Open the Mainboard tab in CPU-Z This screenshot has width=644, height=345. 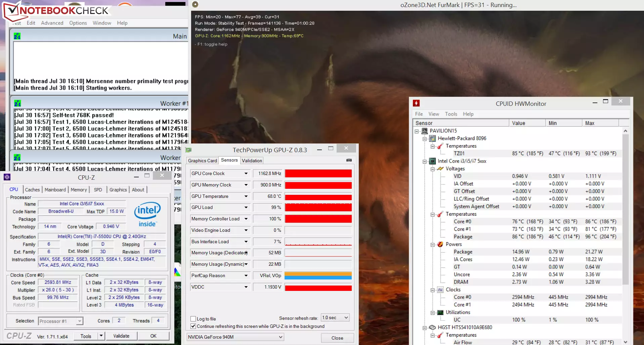click(x=55, y=190)
